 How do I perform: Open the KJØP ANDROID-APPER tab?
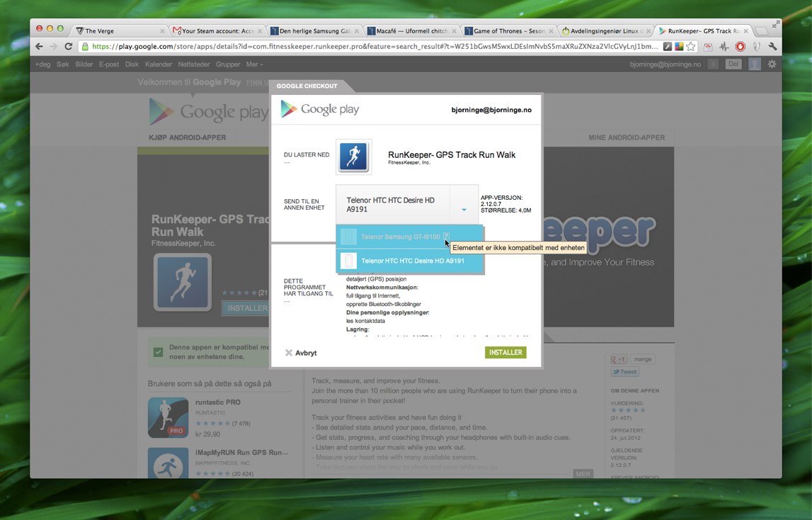(x=188, y=137)
